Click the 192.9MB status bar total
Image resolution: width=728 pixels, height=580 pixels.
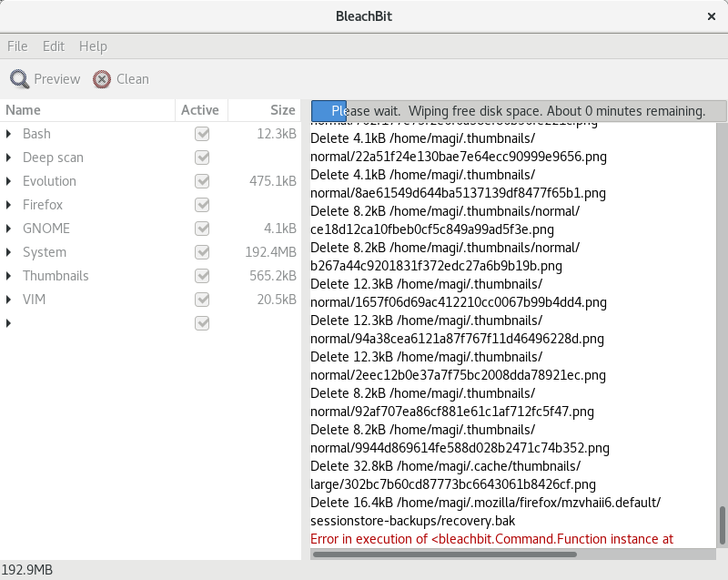tap(27, 570)
